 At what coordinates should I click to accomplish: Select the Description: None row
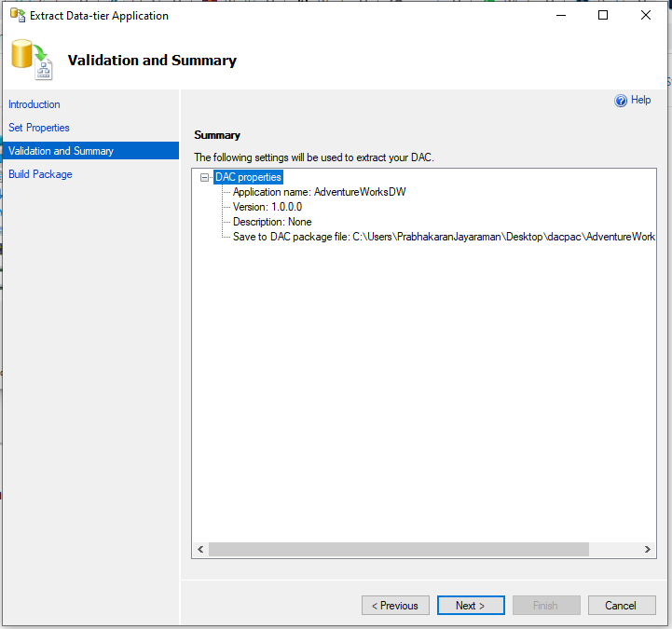coord(272,222)
